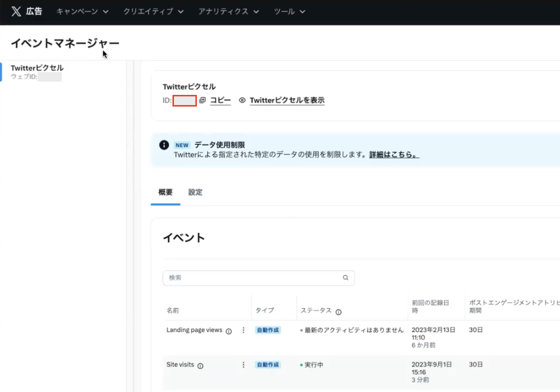Click the Site visits event name
This screenshot has height=392, width=560.
pyautogui.click(x=180, y=364)
